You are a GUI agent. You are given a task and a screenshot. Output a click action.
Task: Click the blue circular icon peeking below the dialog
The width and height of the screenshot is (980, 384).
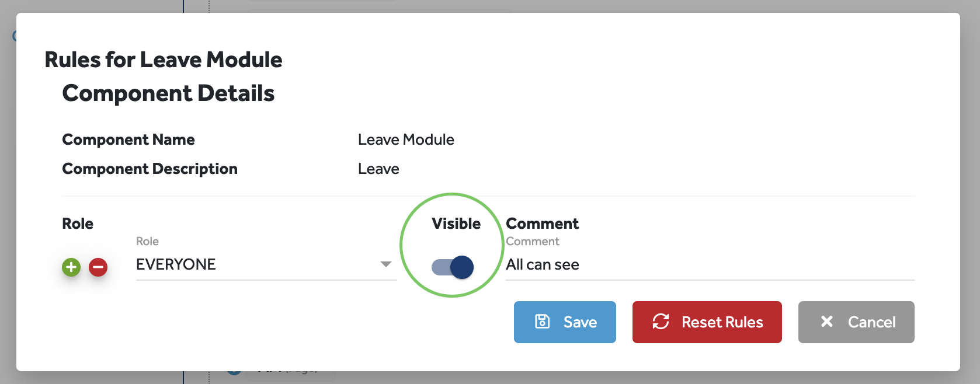[x=234, y=369]
